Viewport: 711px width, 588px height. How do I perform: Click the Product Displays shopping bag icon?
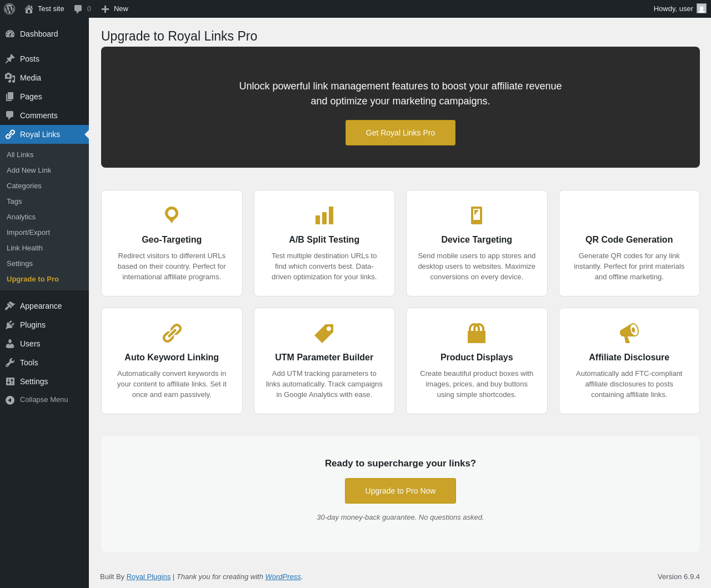[477, 333]
